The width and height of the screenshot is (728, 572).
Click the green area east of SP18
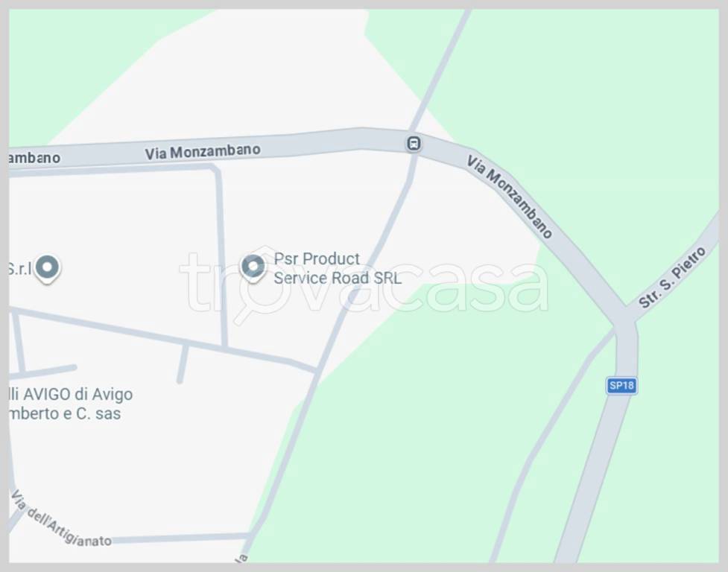point(678,441)
